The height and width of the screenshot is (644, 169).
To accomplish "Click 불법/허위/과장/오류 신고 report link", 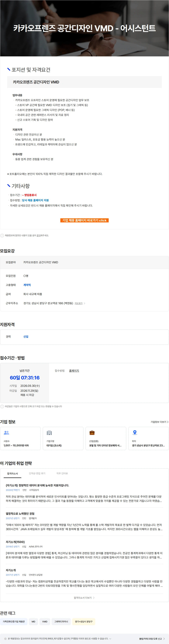I will (152, 639).
